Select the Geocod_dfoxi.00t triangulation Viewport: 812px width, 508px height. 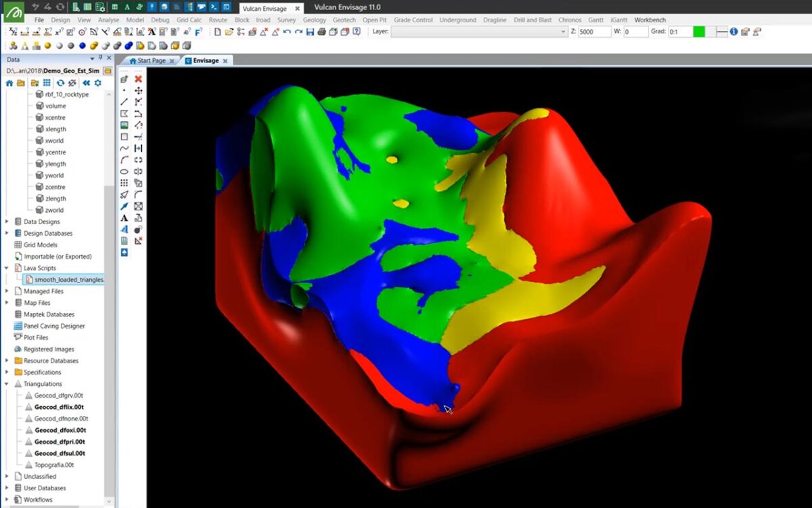tap(60, 430)
